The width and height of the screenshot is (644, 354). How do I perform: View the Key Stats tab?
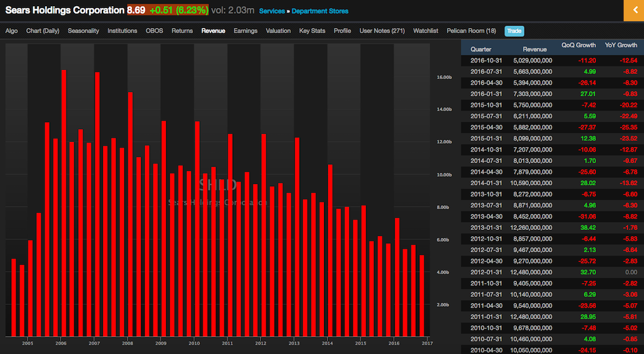[x=312, y=31]
